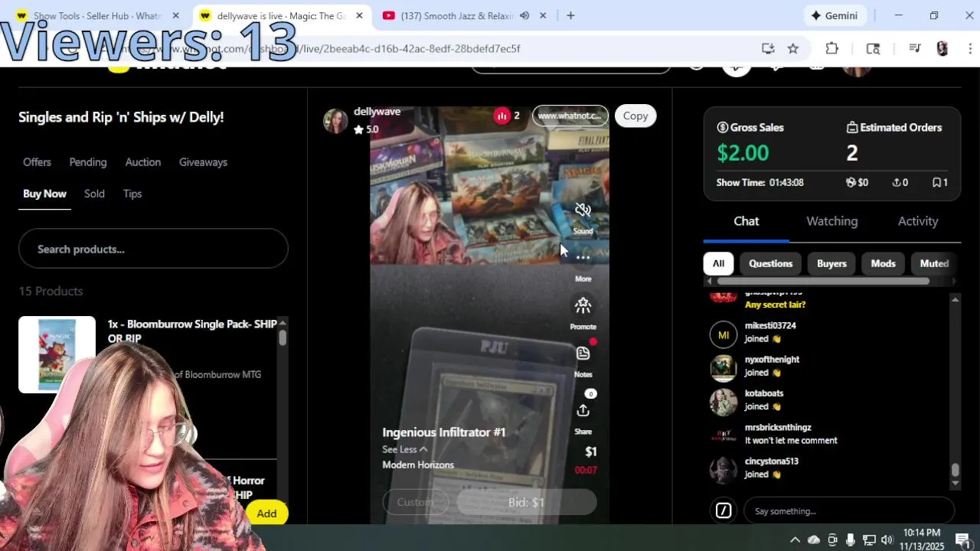Open the Offers tab

click(x=37, y=162)
